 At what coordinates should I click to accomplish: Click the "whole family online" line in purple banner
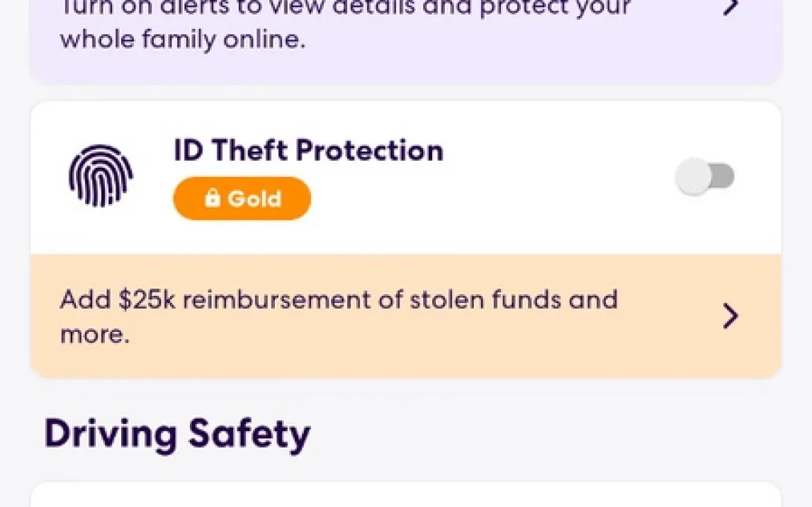click(182, 39)
